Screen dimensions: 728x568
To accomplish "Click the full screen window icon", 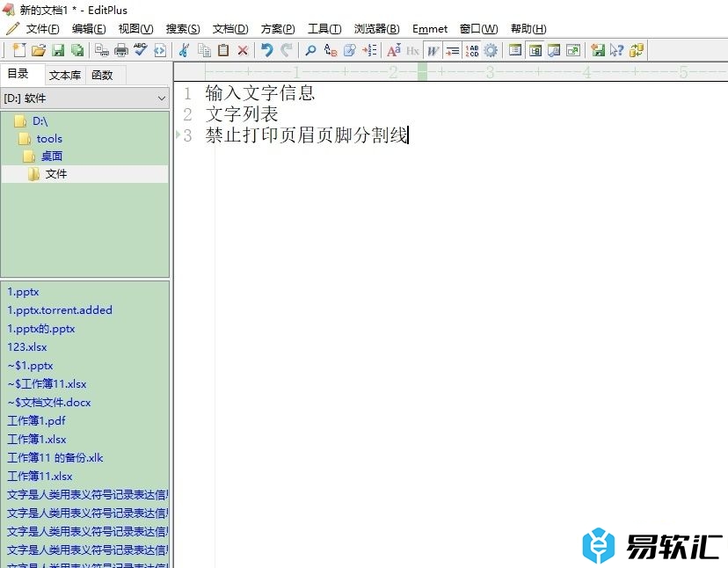I will 573,50.
